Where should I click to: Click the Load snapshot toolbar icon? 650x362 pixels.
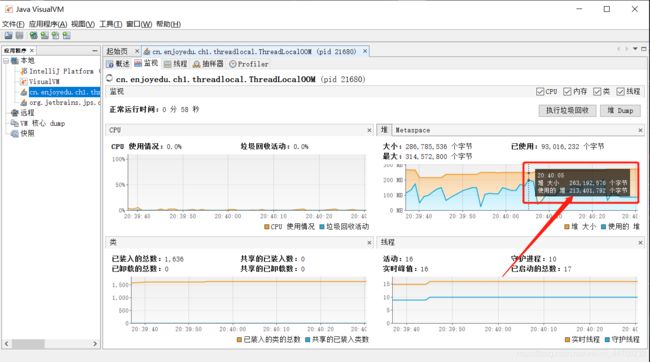[x=8, y=36]
